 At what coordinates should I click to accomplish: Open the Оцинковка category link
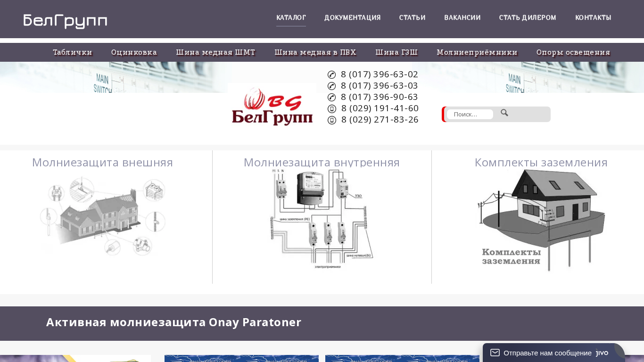pyautogui.click(x=134, y=52)
